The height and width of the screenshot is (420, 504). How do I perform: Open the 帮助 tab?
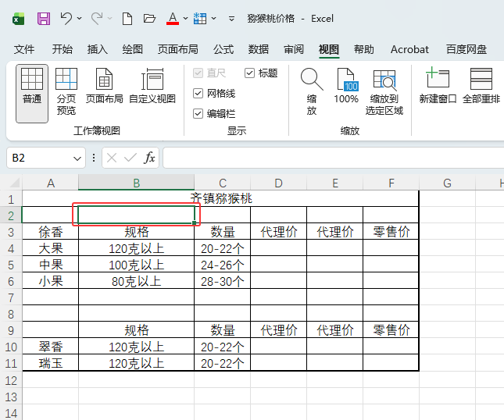tap(364, 49)
